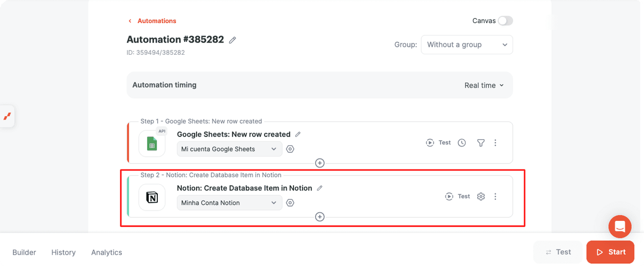The image size is (644, 267).
Task: Click Notion: Create Database Item in Notion heading
Action: click(x=244, y=188)
